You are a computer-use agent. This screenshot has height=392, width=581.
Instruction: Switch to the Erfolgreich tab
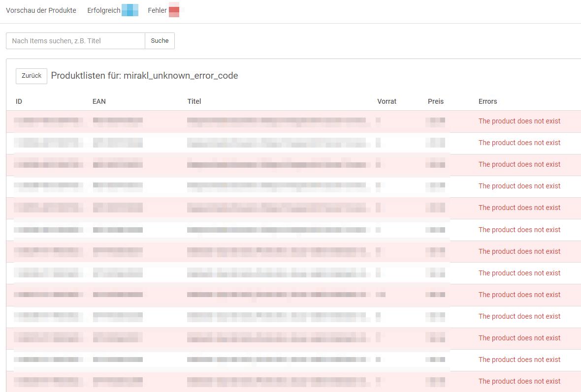[104, 10]
